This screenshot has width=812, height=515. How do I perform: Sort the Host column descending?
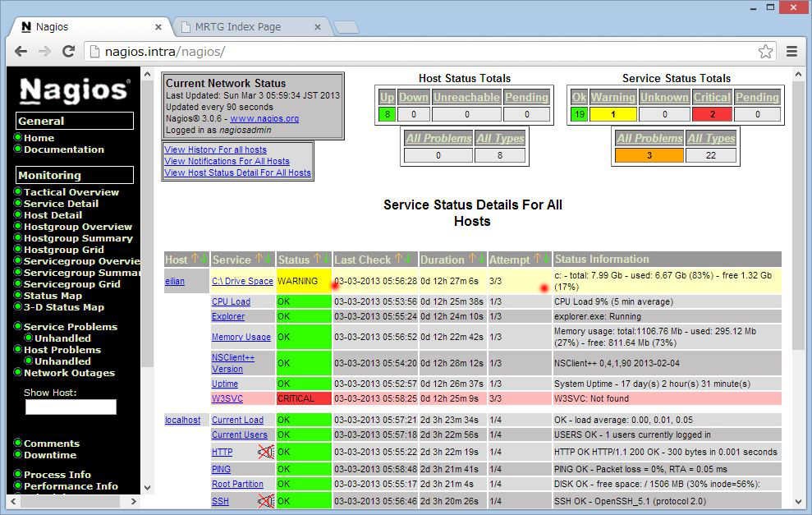pos(204,259)
